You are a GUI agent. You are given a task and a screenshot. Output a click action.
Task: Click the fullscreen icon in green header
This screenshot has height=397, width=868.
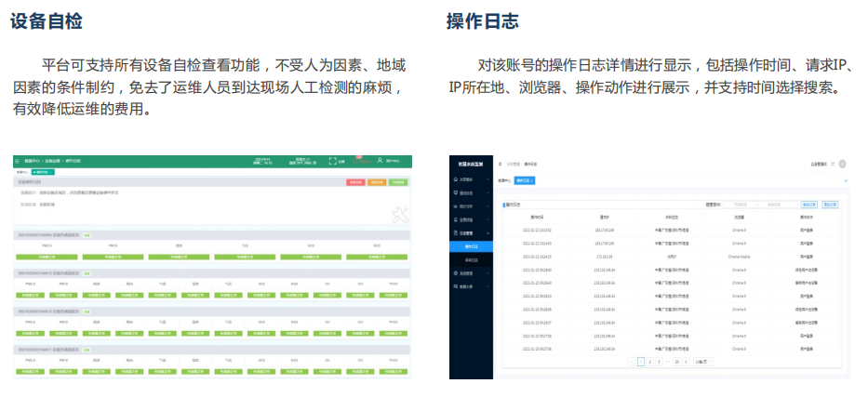pos(331,161)
